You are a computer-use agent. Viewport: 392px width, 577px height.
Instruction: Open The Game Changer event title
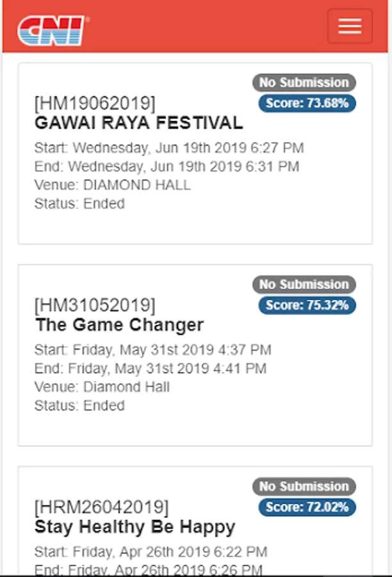pyautogui.click(x=119, y=325)
